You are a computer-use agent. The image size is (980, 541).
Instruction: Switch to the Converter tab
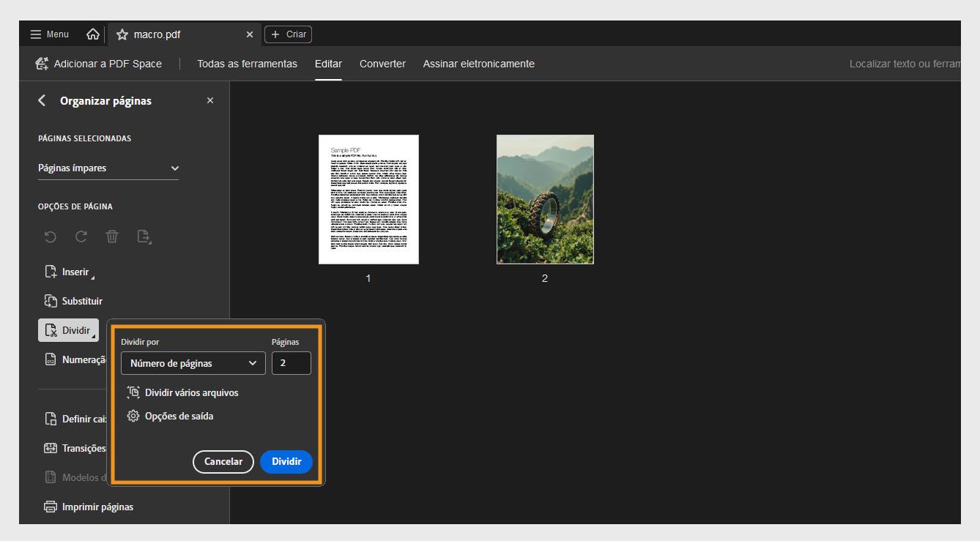[382, 64]
